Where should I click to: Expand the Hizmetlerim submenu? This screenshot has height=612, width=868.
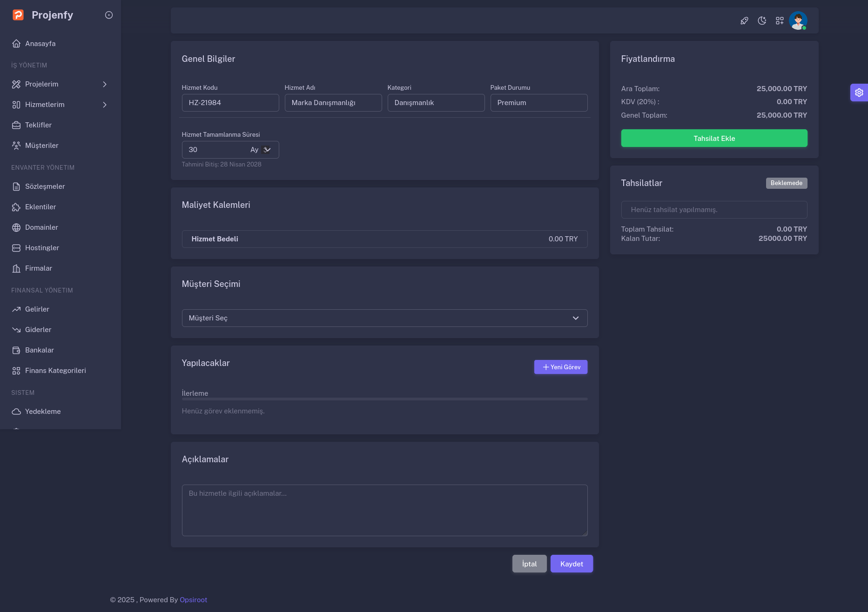click(x=105, y=105)
